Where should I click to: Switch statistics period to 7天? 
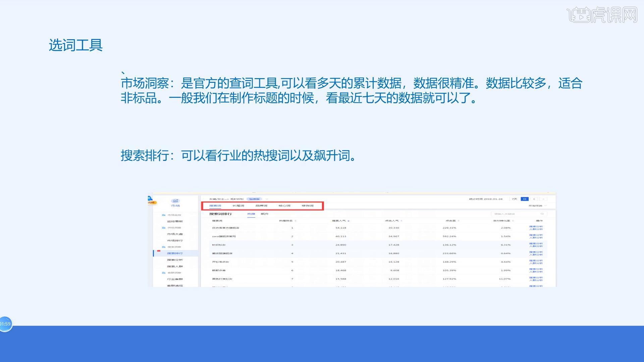[515, 199]
